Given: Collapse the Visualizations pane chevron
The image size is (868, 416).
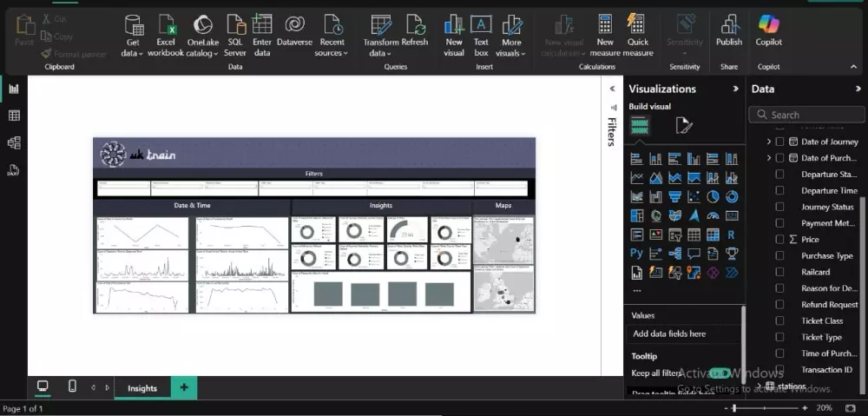Looking at the screenshot, I should (x=736, y=89).
